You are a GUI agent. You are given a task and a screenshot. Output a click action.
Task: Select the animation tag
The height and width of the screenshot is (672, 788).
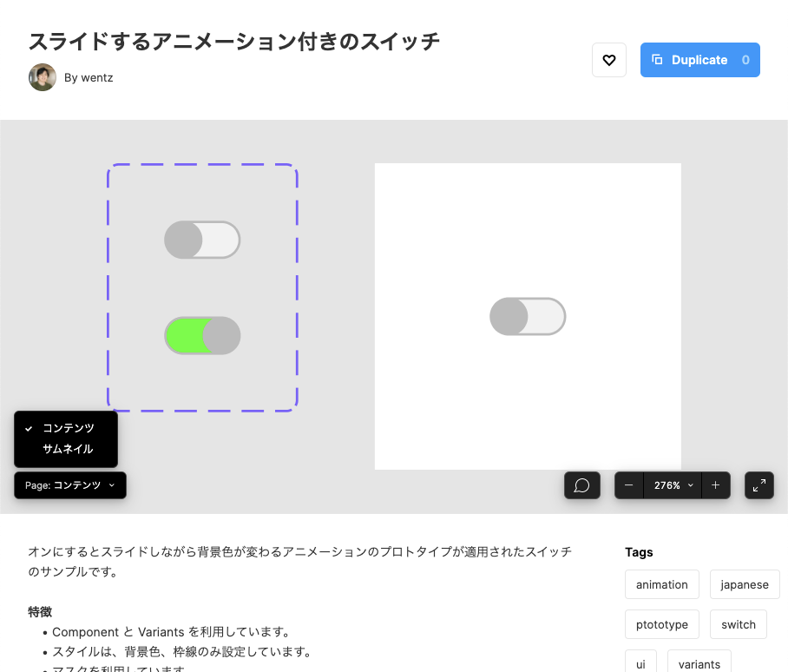pyautogui.click(x=661, y=584)
